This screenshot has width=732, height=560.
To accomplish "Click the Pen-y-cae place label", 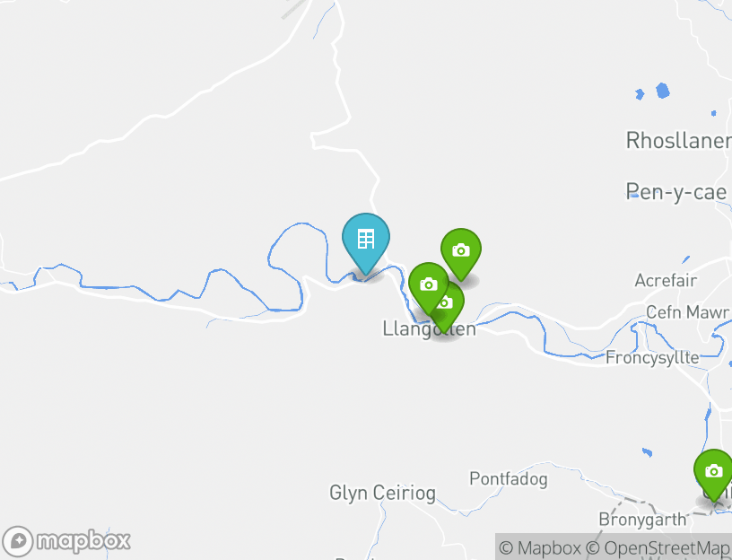I will (x=676, y=192).
